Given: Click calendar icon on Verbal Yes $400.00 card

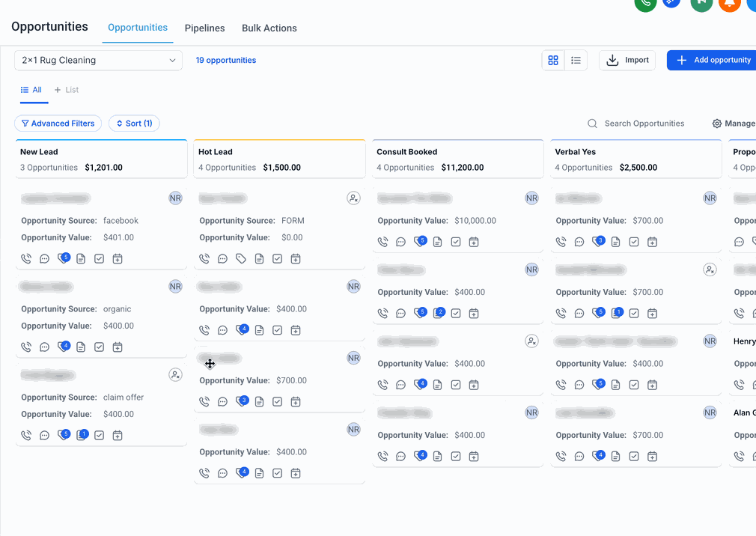Looking at the screenshot, I should [x=653, y=385].
